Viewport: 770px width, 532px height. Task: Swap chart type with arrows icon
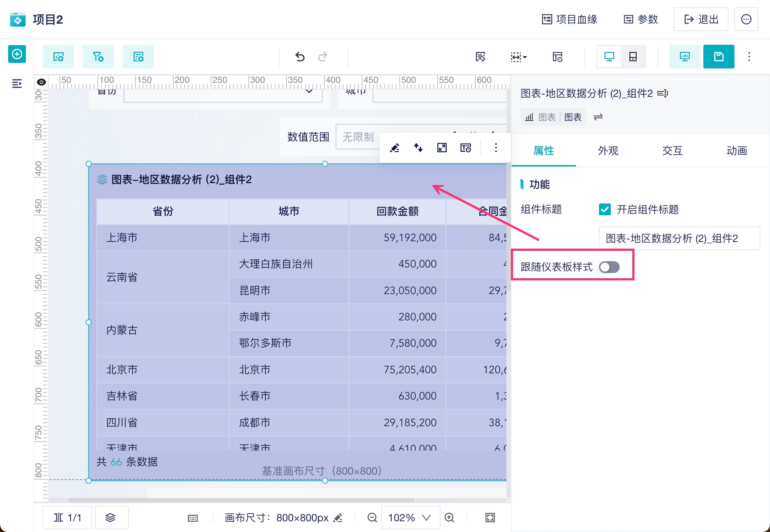point(598,117)
